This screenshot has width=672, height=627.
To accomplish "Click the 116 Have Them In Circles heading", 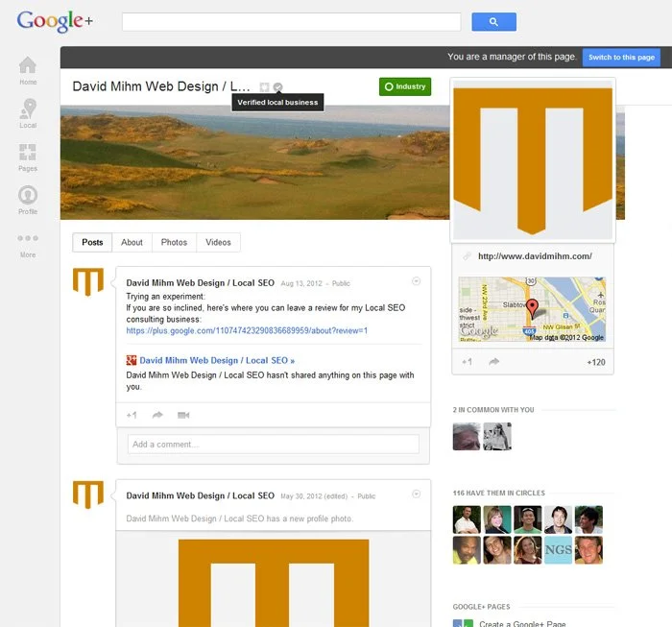I will click(499, 494).
